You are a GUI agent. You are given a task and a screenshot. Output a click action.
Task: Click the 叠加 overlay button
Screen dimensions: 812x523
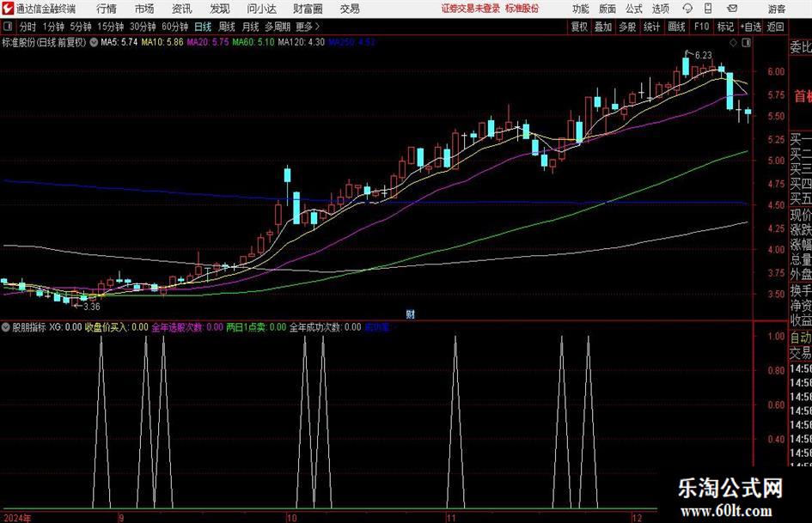[603, 27]
